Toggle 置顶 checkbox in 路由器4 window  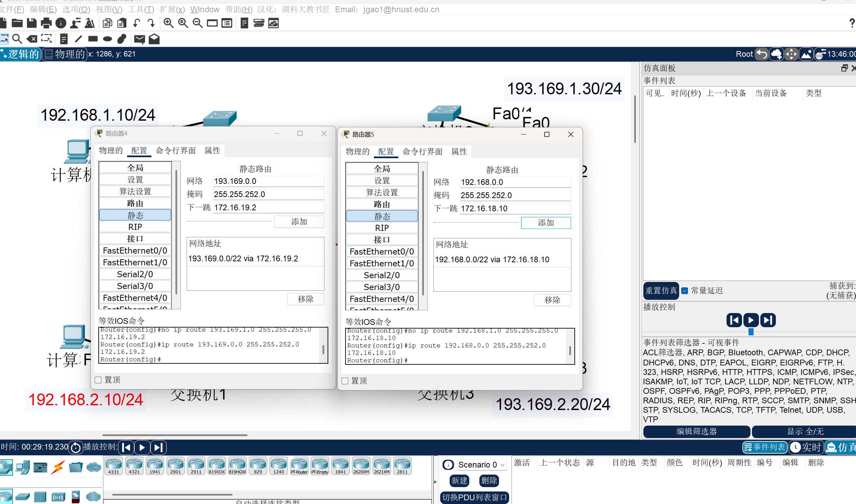pos(98,380)
